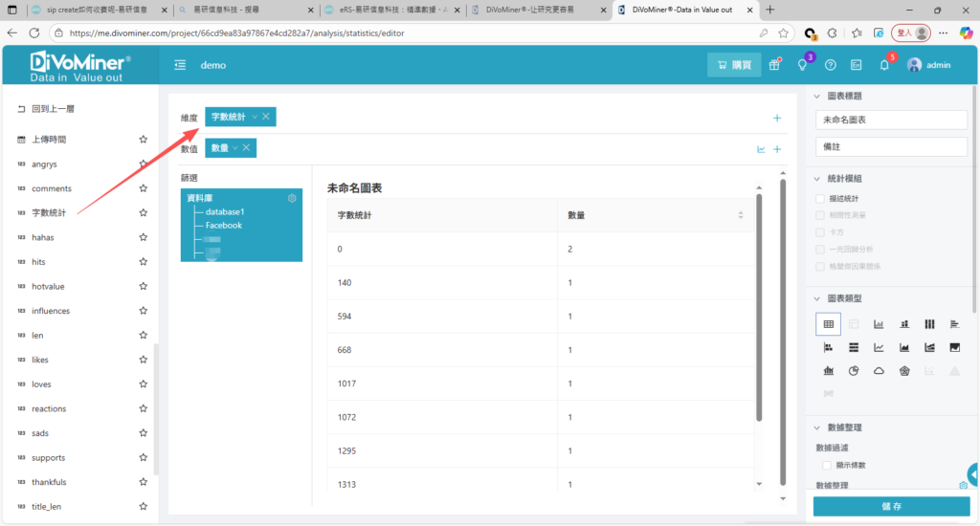The width and height of the screenshot is (980, 526).
Task: Toggle the sidebar menu next to demo
Action: click(180, 65)
